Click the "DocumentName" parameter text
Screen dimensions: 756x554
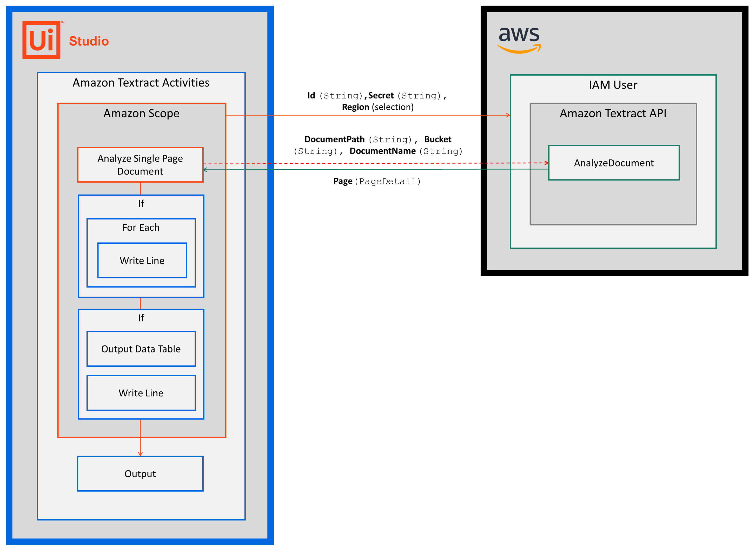coord(383,151)
